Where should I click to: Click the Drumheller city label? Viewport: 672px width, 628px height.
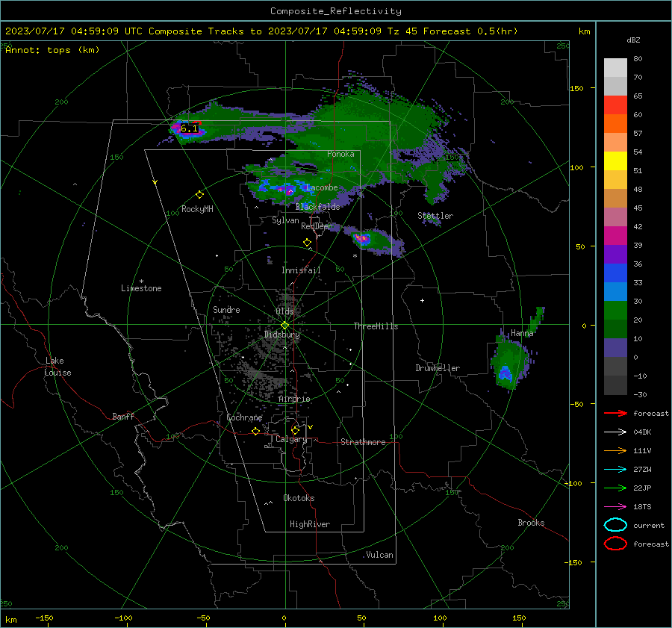point(438,368)
